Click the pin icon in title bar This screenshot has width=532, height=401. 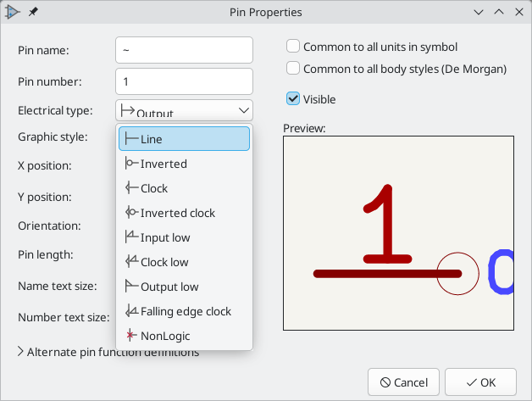tap(33, 12)
